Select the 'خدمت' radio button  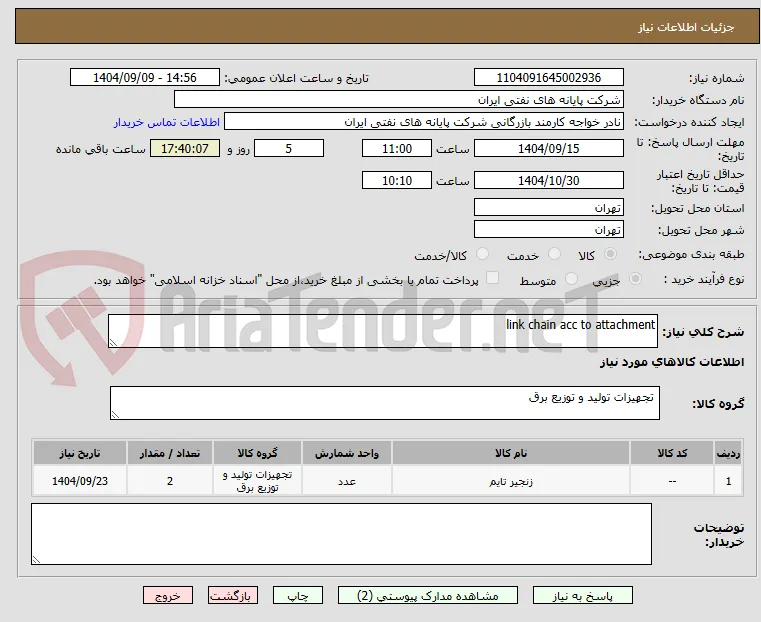pyautogui.click(x=554, y=254)
